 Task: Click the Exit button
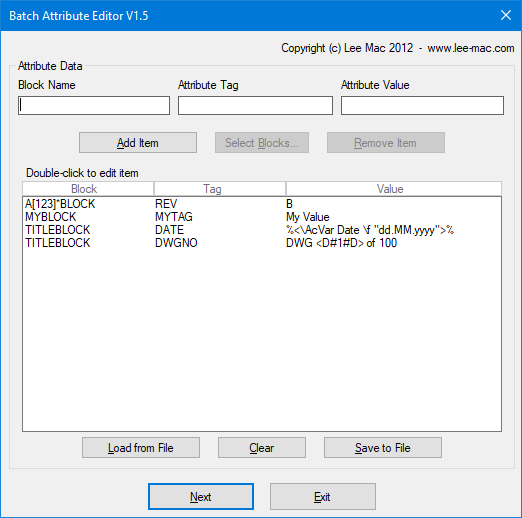point(323,497)
